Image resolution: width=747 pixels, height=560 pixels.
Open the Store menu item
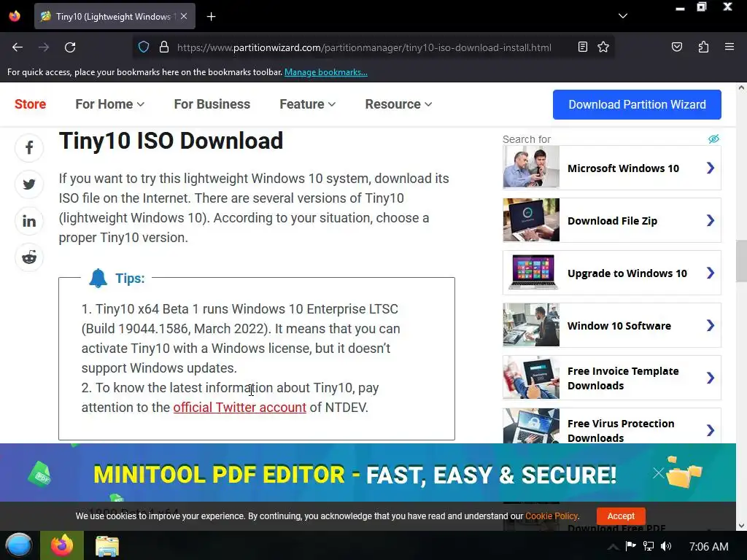30,104
